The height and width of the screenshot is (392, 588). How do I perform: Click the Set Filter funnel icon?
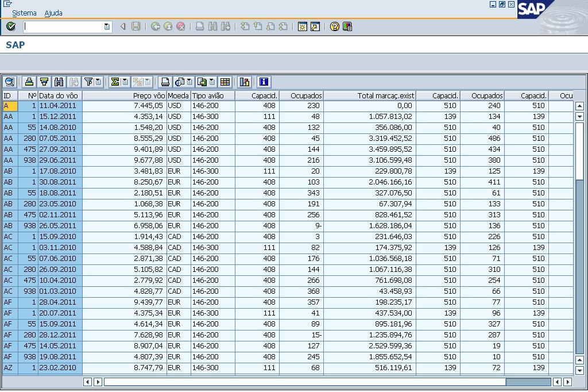(x=88, y=82)
